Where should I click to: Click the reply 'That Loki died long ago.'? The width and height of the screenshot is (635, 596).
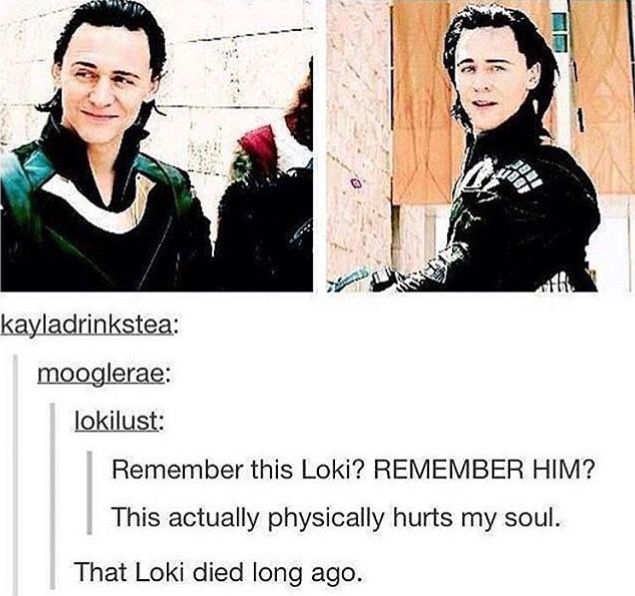pos(217,573)
